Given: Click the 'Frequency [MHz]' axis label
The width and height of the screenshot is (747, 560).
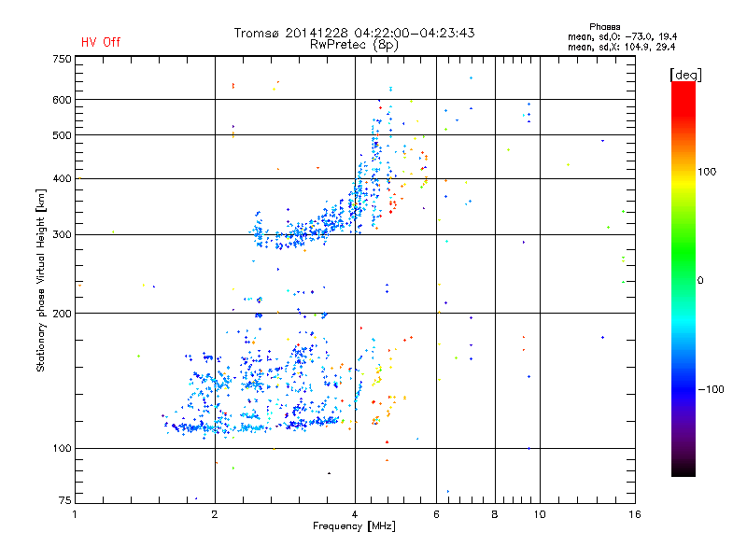Looking at the screenshot, I should [355, 526].
